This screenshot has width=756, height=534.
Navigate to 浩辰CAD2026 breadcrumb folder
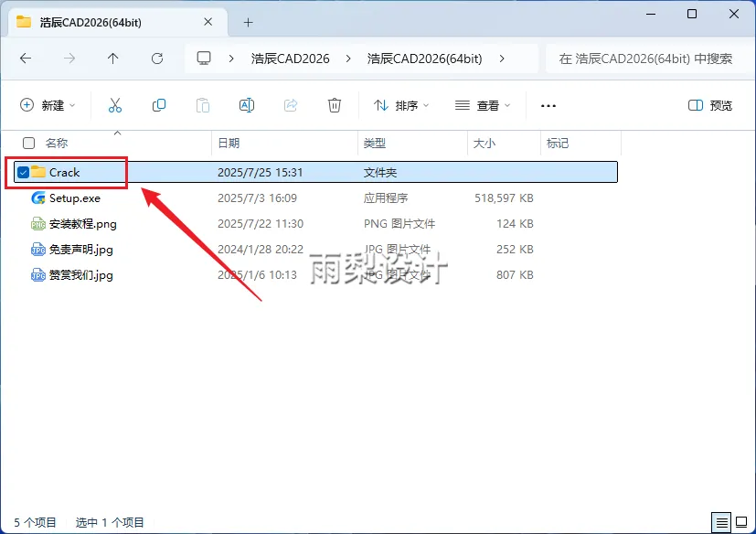(291, 59)
